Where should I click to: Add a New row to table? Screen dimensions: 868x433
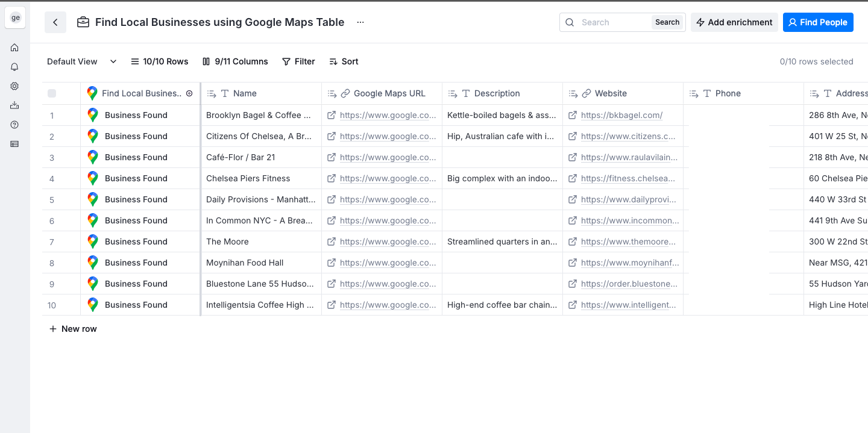(x=73, y=329)
